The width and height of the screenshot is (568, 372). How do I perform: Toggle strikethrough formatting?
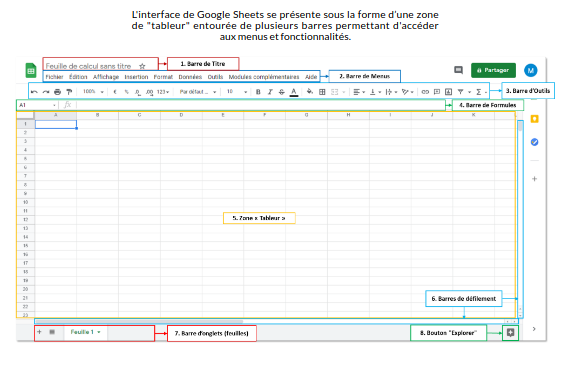pos(281,92)
